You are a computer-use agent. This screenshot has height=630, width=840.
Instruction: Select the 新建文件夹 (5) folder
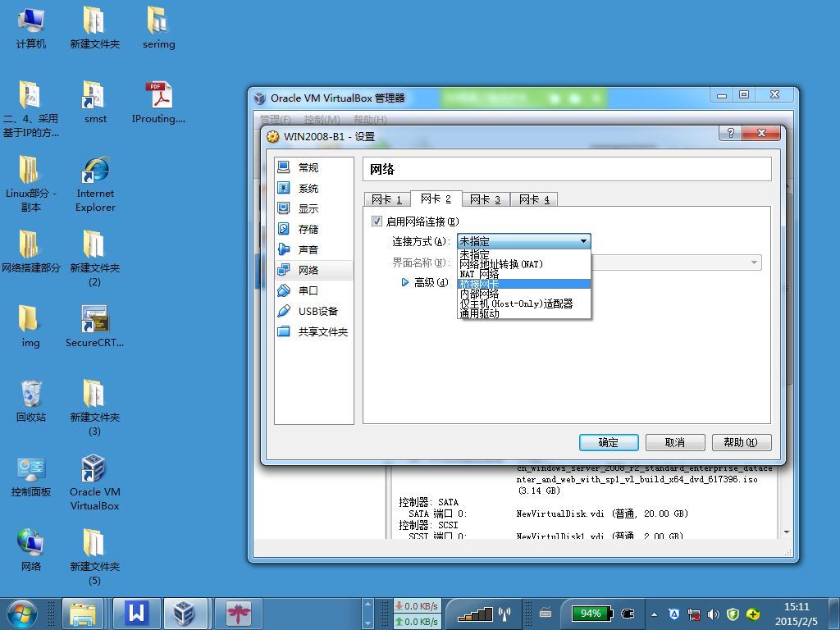click(x=95, y=557)
